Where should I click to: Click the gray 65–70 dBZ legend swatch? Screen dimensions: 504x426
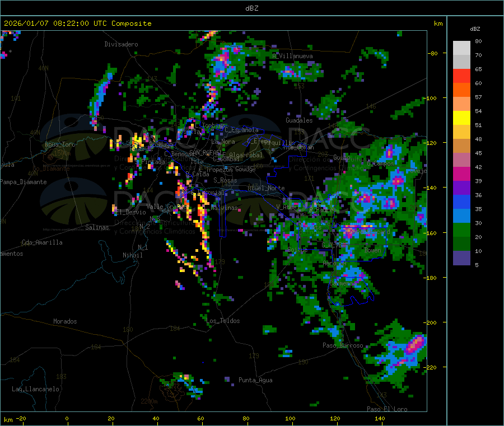pyautogui.click(x=461, y=62)
